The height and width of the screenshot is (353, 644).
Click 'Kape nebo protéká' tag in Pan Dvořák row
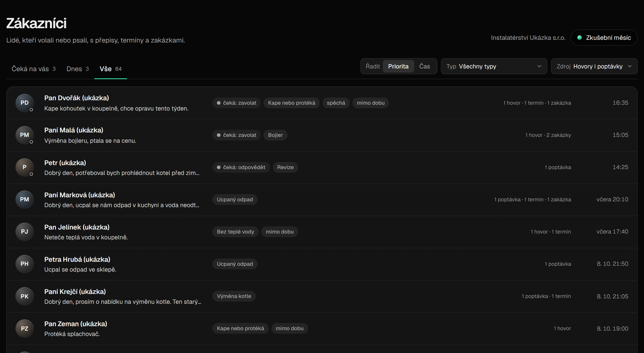click(292, 103)
